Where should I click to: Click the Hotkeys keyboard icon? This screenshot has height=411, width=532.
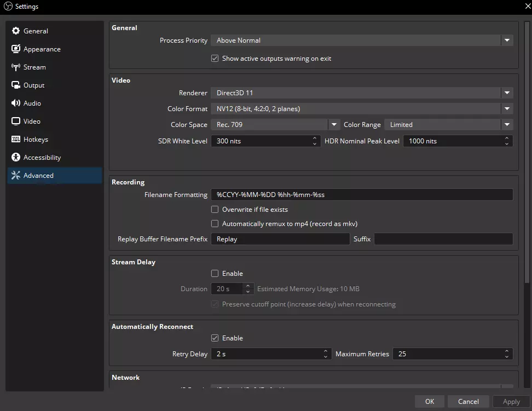(16, 140)
